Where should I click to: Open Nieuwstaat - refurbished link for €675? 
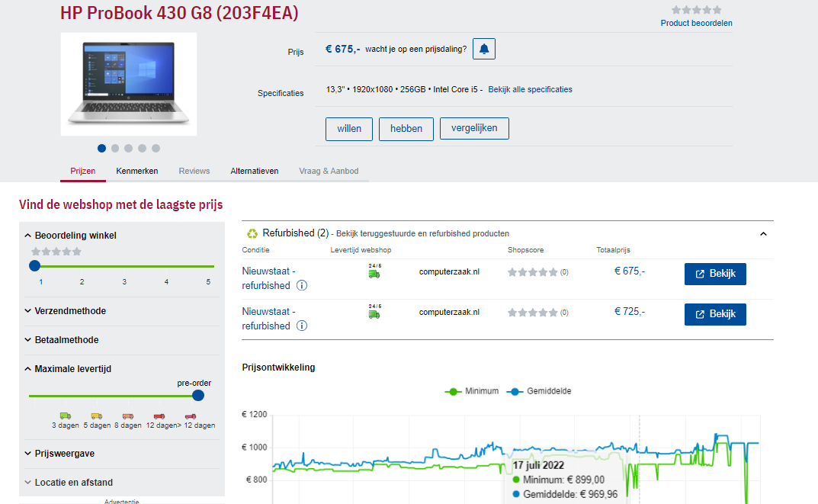coord(267,278)
